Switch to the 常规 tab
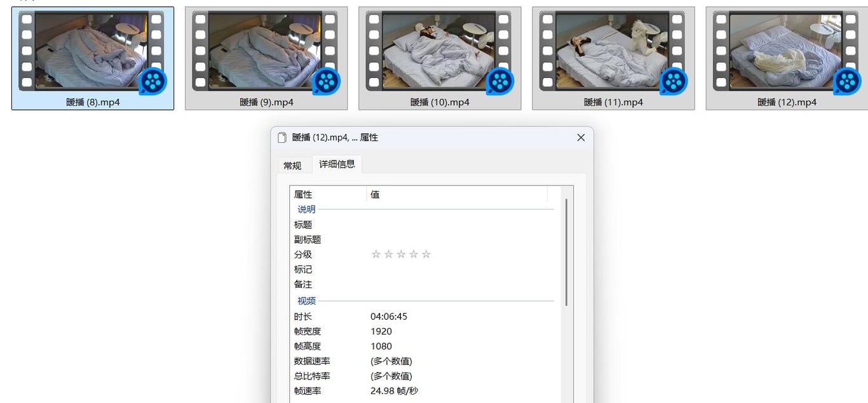Image resolution: width=868 pixels, height=403 pixels. point(292,166)
